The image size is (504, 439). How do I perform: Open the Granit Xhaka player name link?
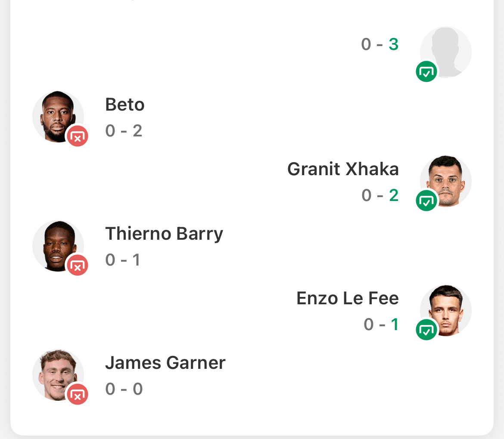point(343,169)
